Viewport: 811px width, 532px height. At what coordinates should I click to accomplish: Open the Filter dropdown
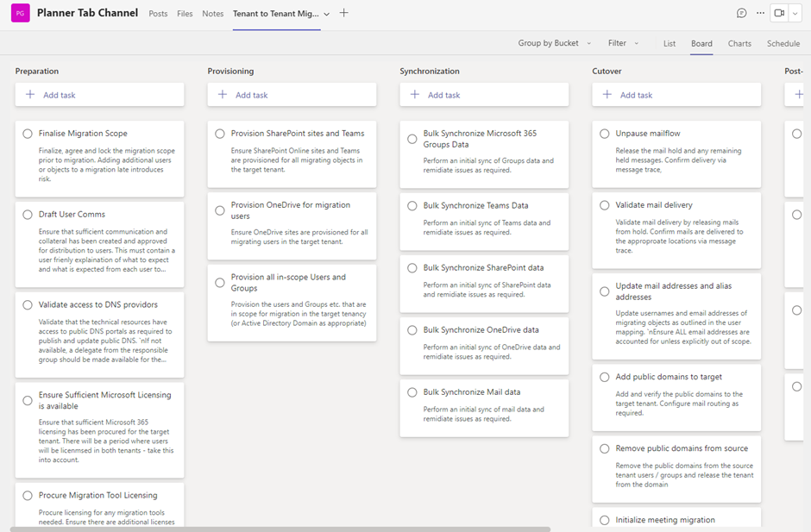tap(623, 43)
